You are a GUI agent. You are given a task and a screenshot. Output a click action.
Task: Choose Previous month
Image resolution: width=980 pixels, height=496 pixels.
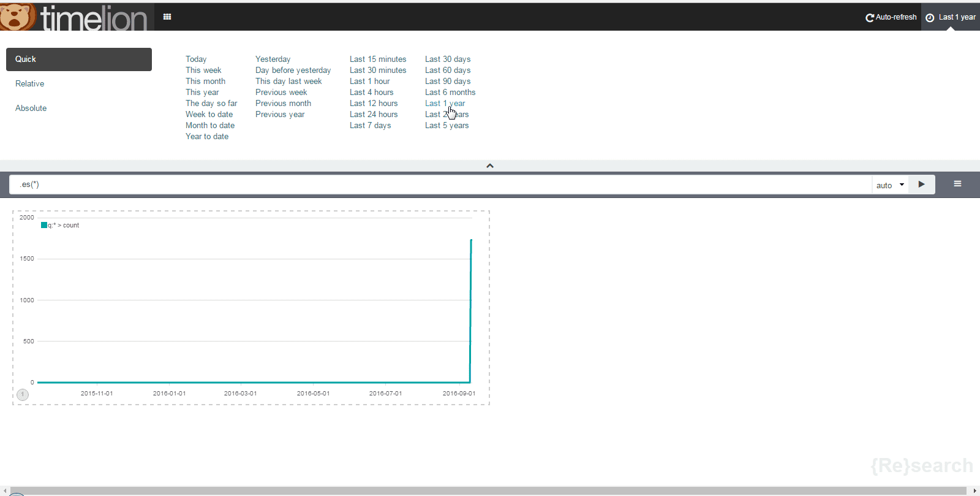pos(283,104)
